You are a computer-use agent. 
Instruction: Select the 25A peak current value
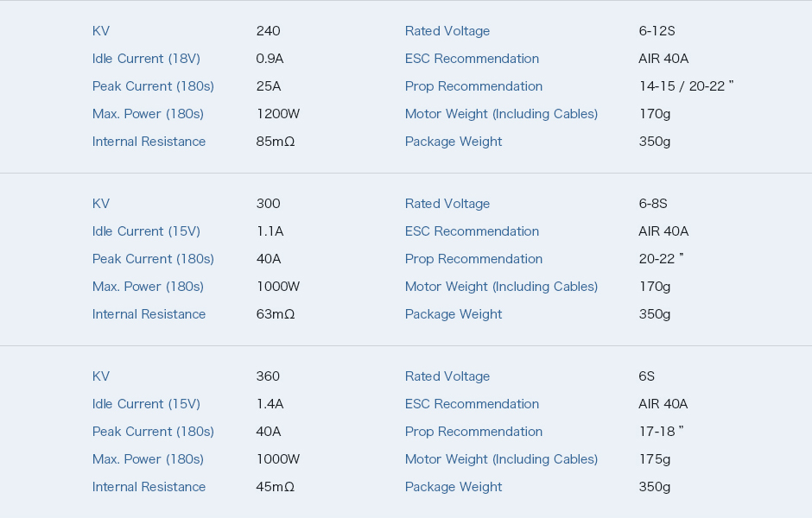point(269,86)
